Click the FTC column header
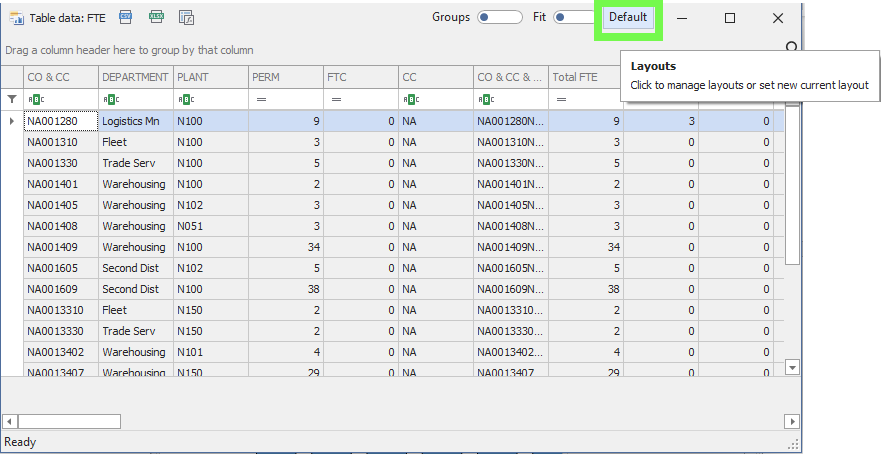The height and width of the screenshot is (454, 882). click(360, 77)
